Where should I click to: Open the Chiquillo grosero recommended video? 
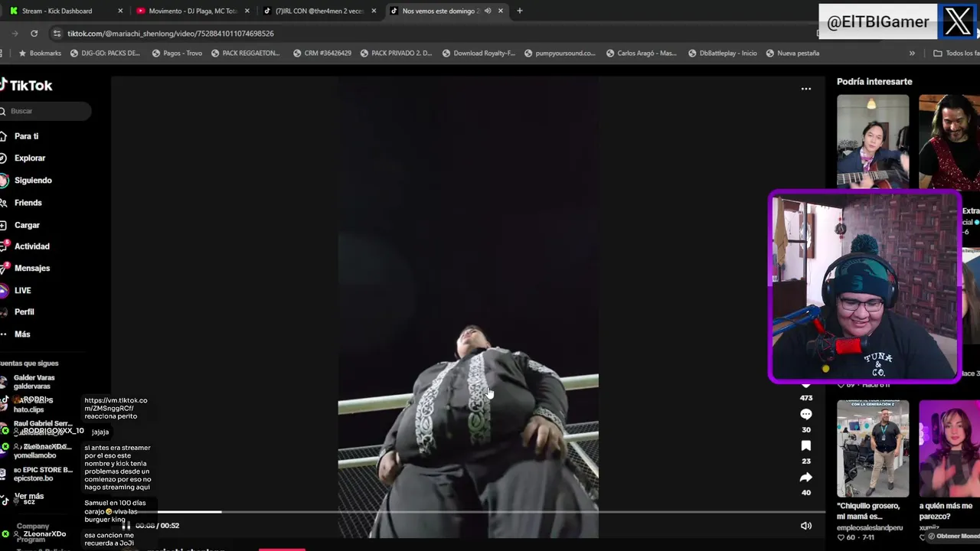click(873, 448)
